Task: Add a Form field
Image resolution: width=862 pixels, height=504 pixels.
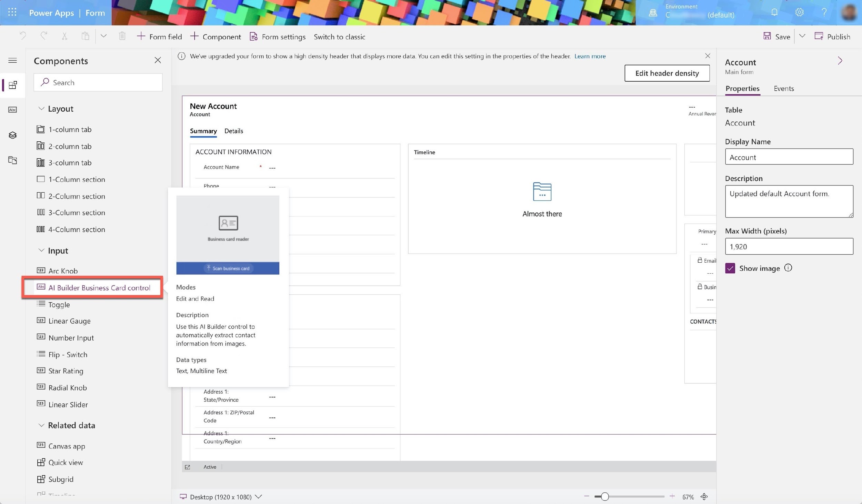Action: coord(159,37)
